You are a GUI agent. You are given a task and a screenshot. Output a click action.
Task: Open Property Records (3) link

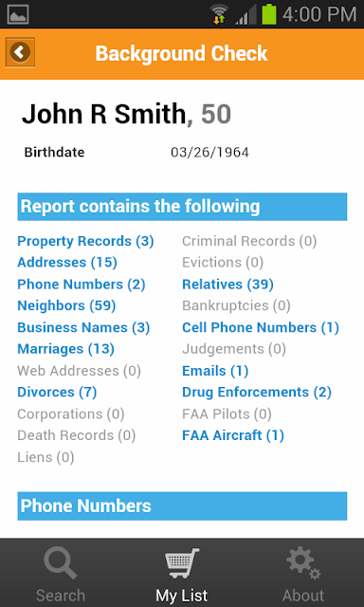click(x=85, y=241)
